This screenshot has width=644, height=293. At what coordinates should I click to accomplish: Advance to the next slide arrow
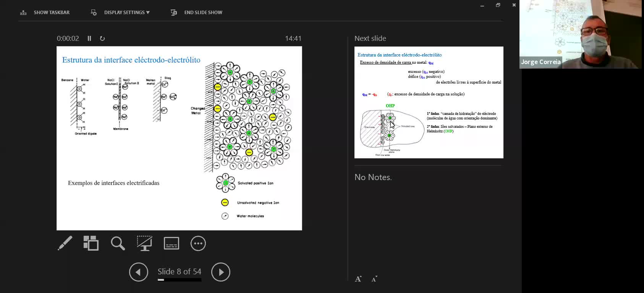221,272
